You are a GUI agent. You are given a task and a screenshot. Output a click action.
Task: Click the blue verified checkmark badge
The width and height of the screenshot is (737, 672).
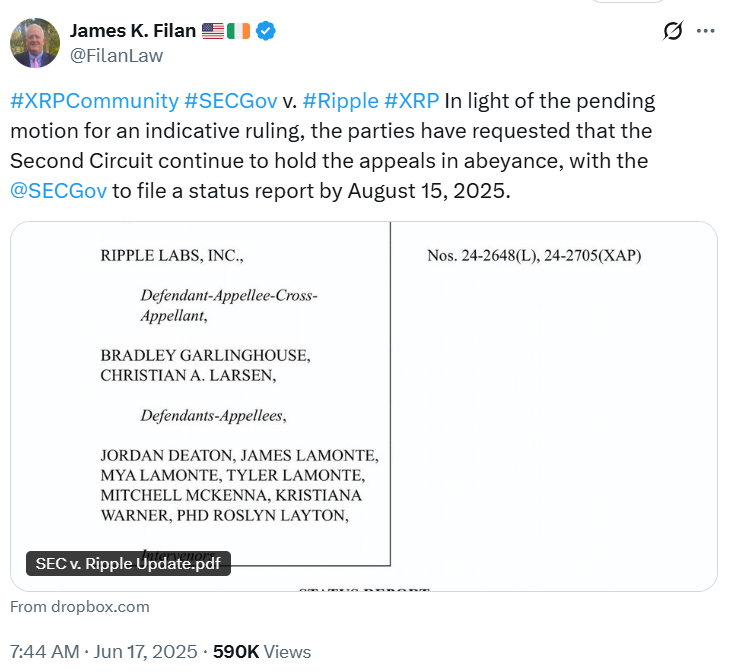point(266,31)
